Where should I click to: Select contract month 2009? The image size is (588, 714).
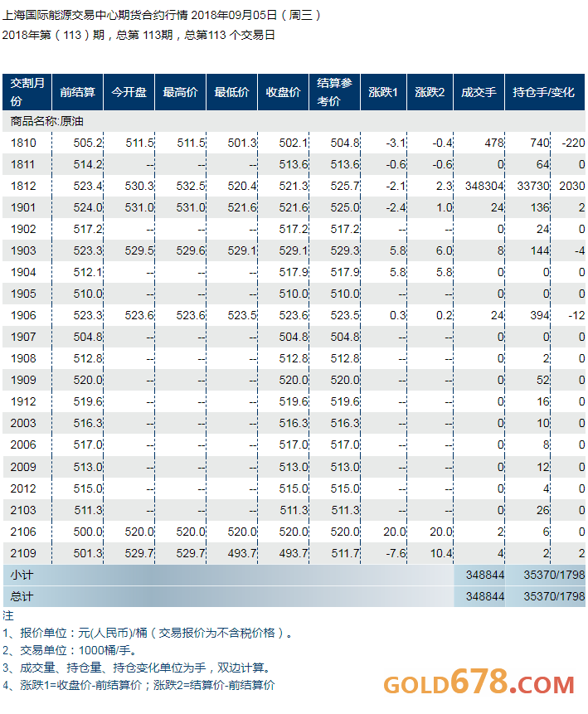tap(23, 467)
